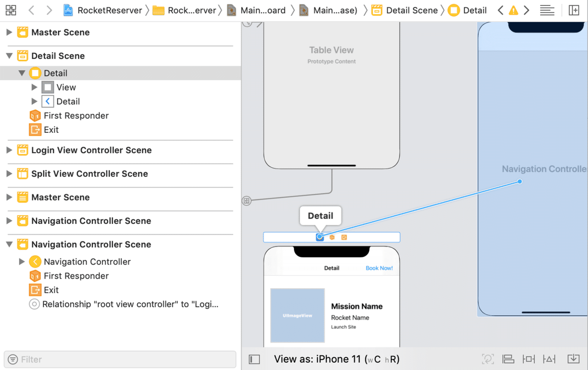Screen dimensions: 588x370
Task: Open the Embed In icon
Action: coord(573,359)
